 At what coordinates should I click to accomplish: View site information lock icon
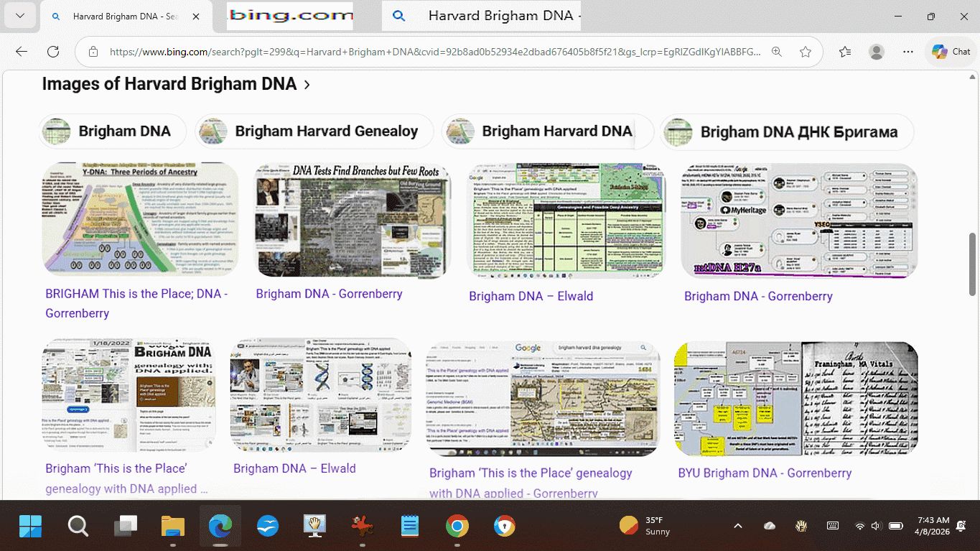(93, 52)
